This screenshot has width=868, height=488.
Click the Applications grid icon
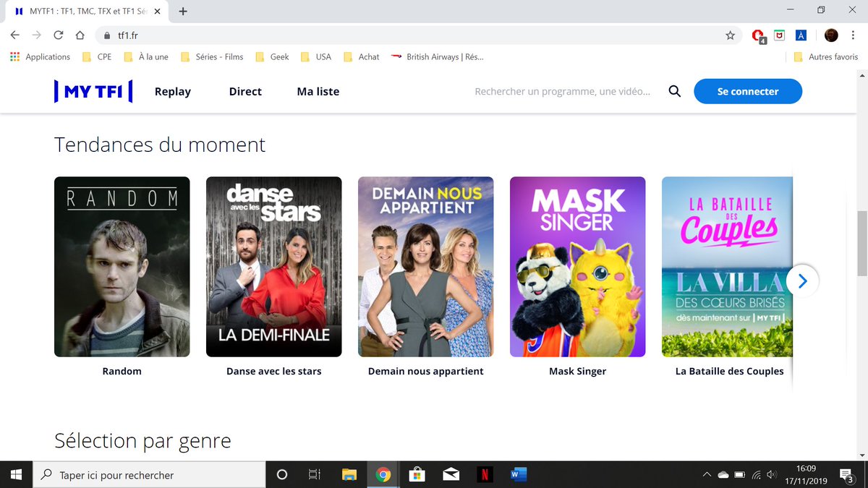[x=15, y=56]
